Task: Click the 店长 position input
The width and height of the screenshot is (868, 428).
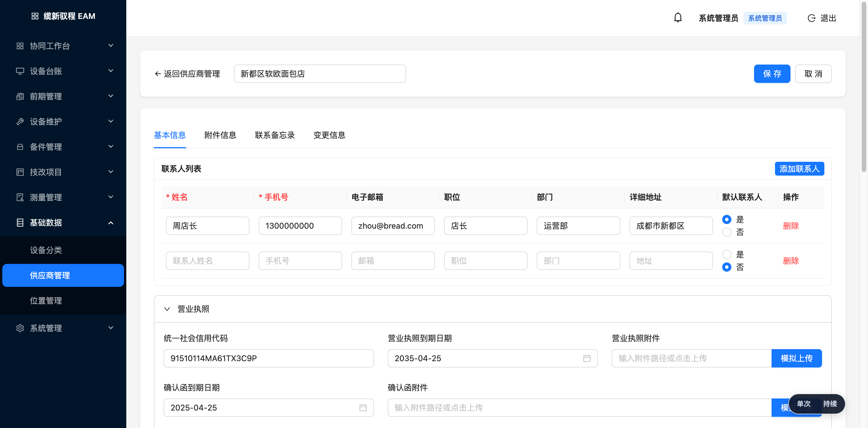Action: point(486,226)
